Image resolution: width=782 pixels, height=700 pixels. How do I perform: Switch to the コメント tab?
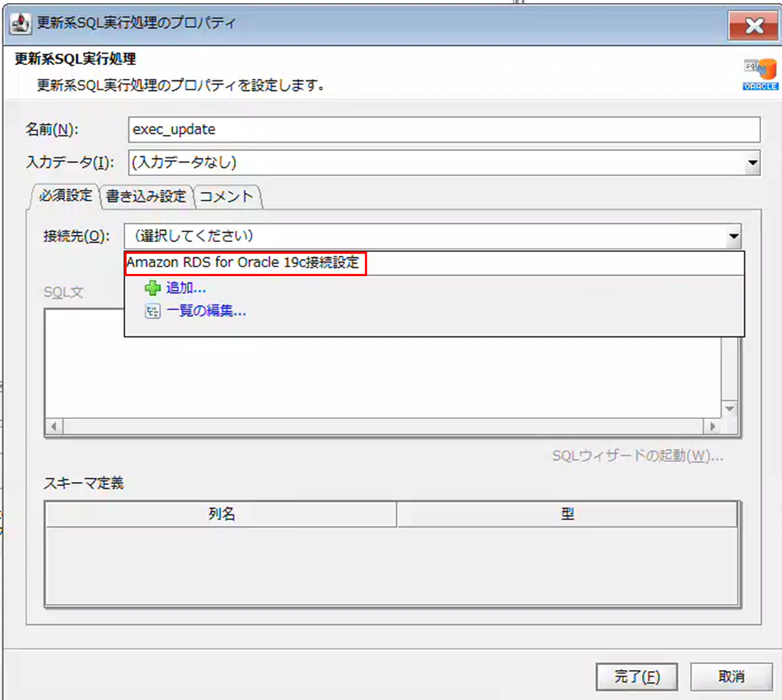tap(226, 196)
